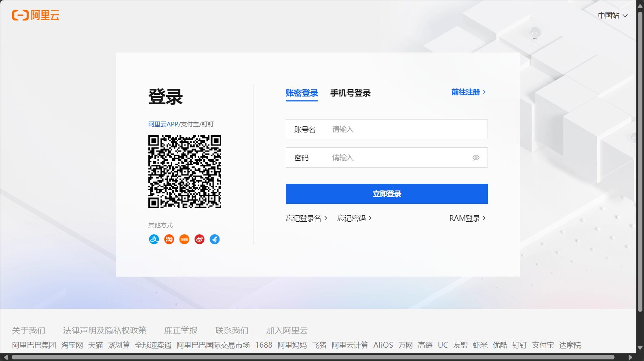Switch to 手机号登录 tab

pyautogui.click(x=351, y=93)
